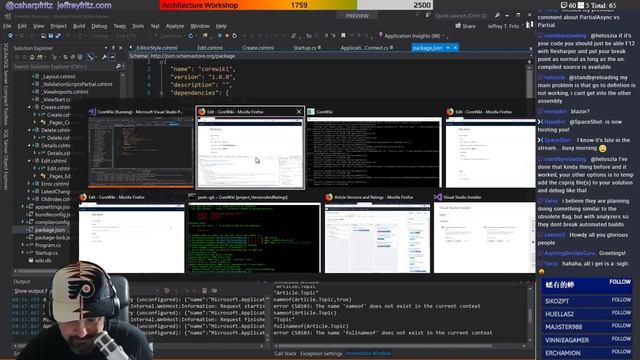
Task: Toggle Solution Explorer Preview Selected Items icon
Action: (x=112, y=57)
